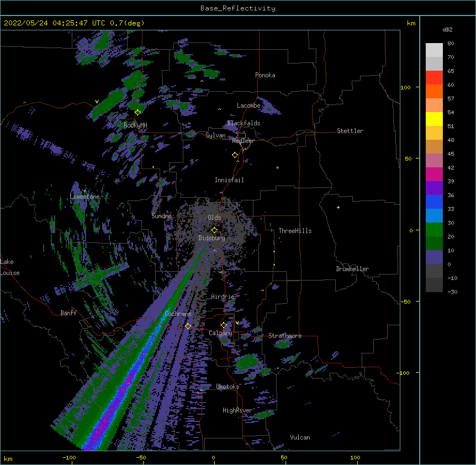The height and width of the screenshot is (465, 476).
Task: Select the royal blue 33-36 dBZ legend swatch
Action: click(x=434, y=202)
